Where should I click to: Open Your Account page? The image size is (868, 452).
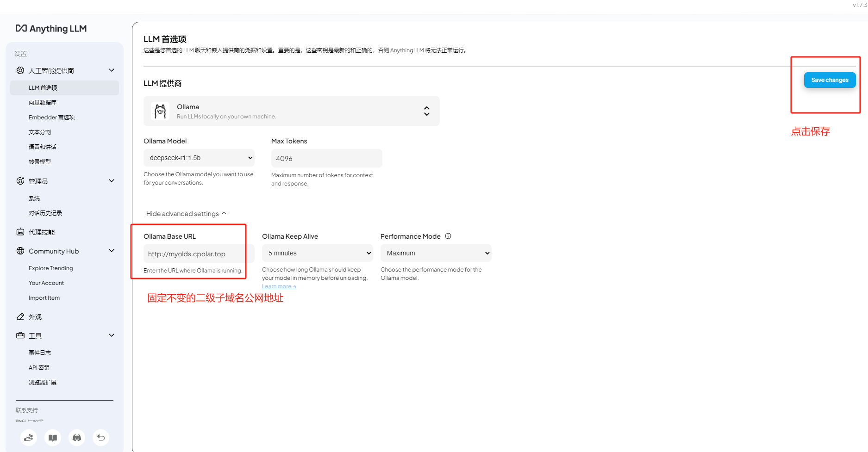pos(46,283)
